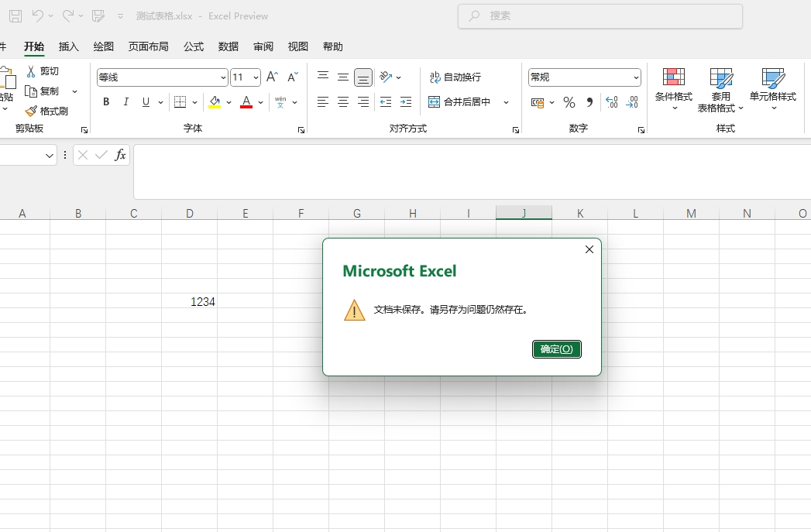The width and height of the screenshot is (811, 532).
Task: Toggle align text right
Action: pos(363,102)
